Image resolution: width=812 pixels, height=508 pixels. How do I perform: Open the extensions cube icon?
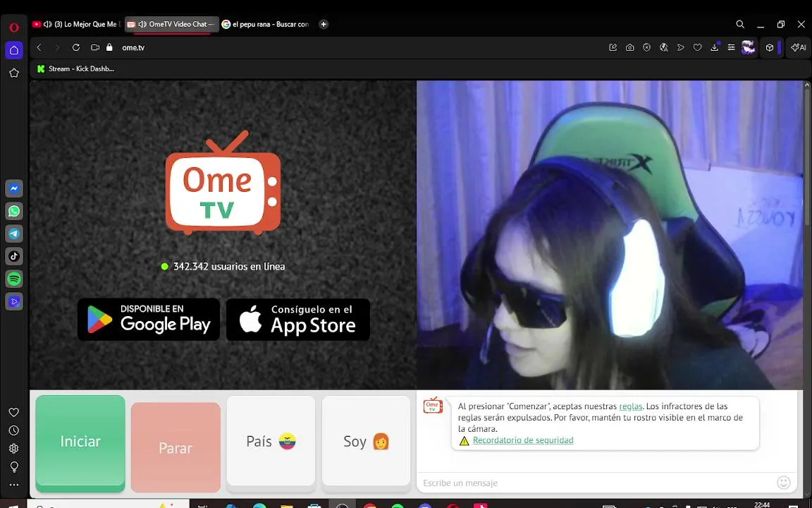click(770, 47)
